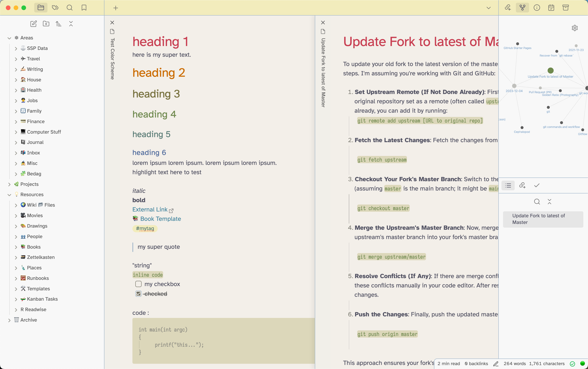Viewport: 588px width, 369px height.
Task: Create a new note icon
Action: pyautogui.click(x=33, y=24)
